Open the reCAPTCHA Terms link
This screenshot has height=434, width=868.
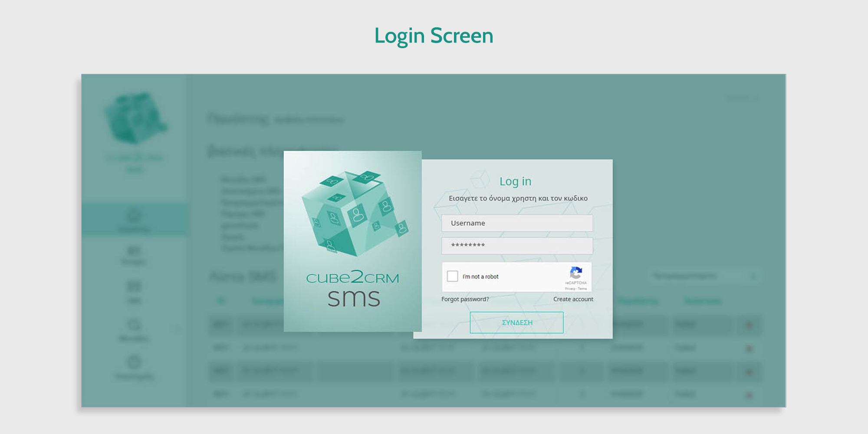click(582, 289)
